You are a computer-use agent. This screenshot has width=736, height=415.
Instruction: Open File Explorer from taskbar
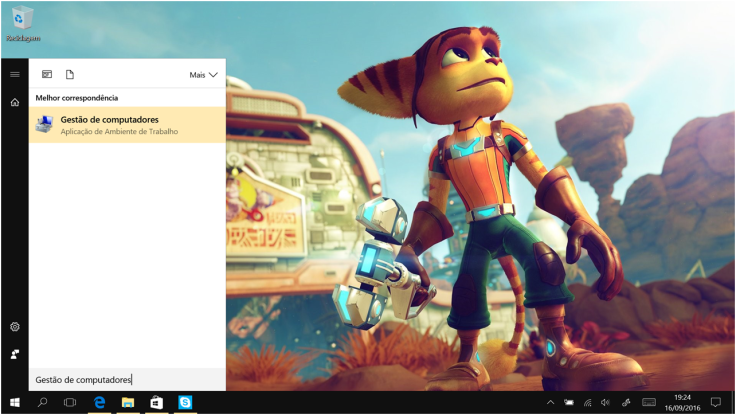click(128, 402)
